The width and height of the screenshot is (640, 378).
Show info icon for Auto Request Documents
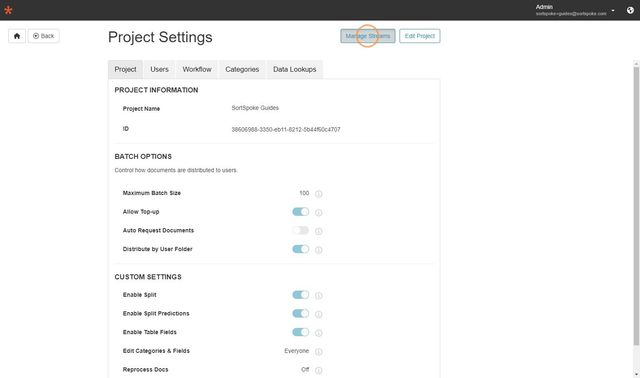point(319,231)
